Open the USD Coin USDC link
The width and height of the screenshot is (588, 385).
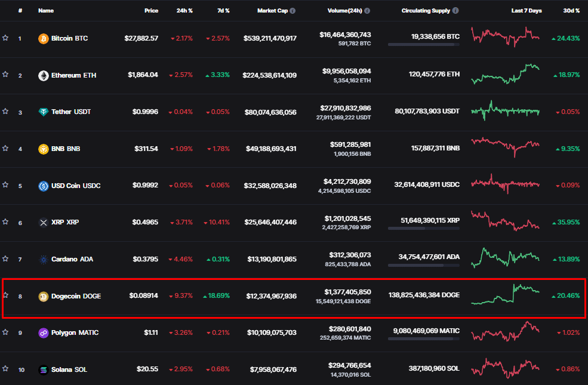point(76,186)
